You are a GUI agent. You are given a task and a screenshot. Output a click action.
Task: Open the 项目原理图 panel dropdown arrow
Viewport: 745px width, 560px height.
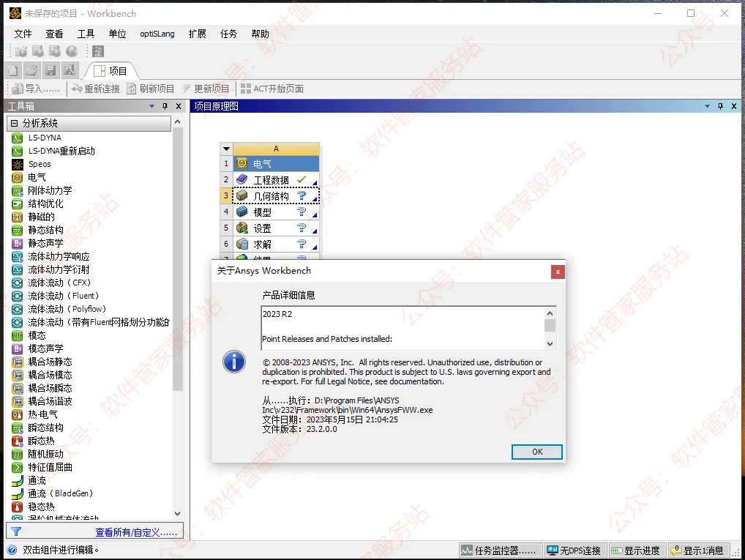tap(707, 106)
